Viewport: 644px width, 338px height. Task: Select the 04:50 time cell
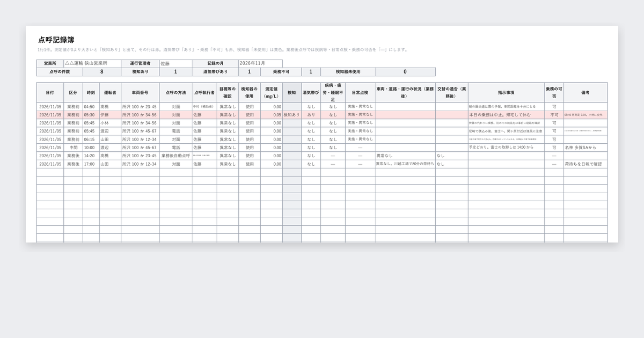tap(91, 107)
